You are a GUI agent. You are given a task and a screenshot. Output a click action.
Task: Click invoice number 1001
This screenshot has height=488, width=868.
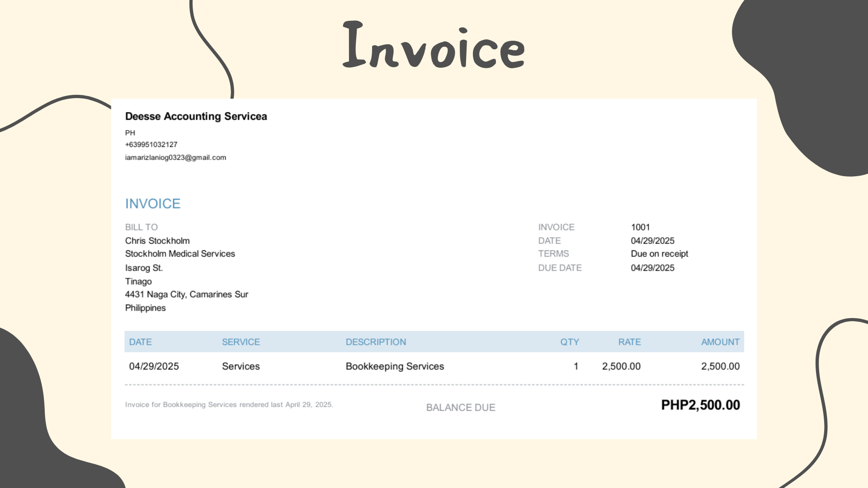coord(640,227)
